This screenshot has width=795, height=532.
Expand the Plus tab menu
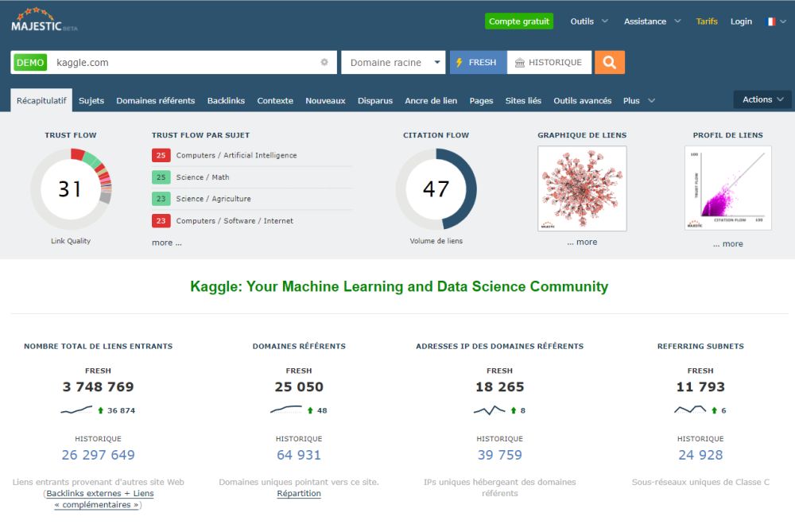point(639,100)
